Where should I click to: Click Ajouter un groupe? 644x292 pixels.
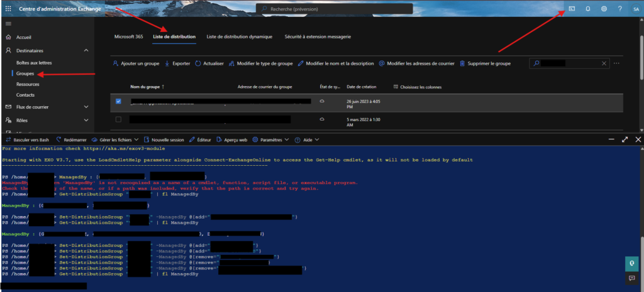[135, 63]
